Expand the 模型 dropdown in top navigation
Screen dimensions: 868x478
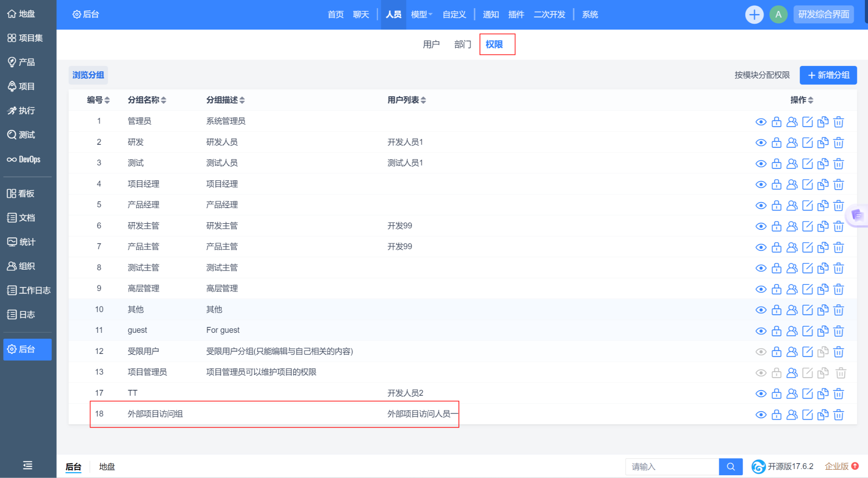click(x=422, y=14)
